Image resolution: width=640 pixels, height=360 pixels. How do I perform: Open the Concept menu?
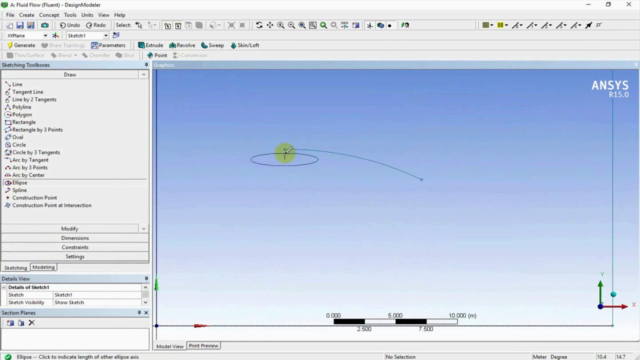49,15
